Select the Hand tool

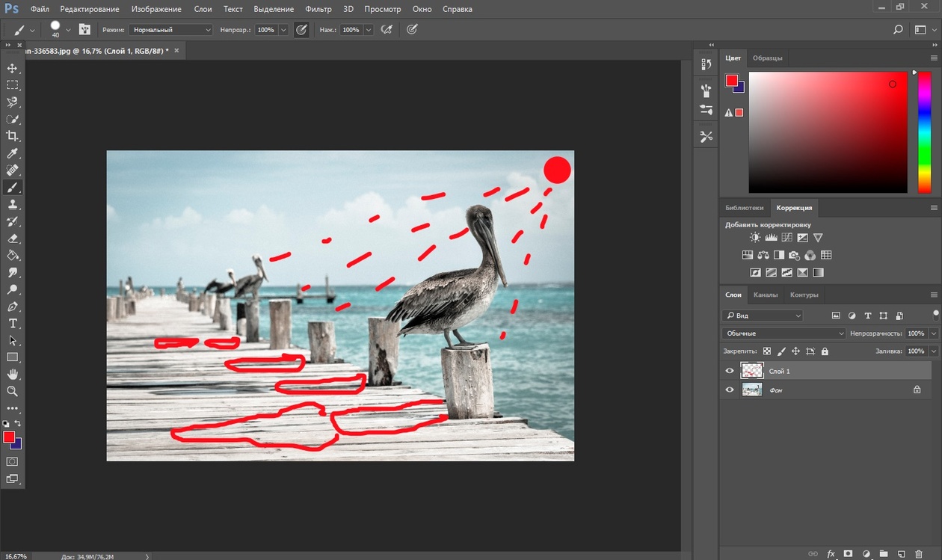[12, 374]
